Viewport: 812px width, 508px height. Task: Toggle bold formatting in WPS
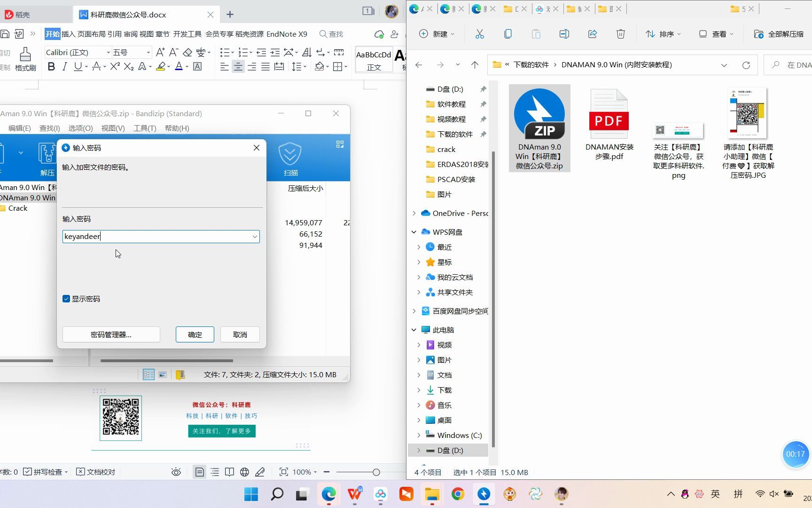(x=51, y=67)
